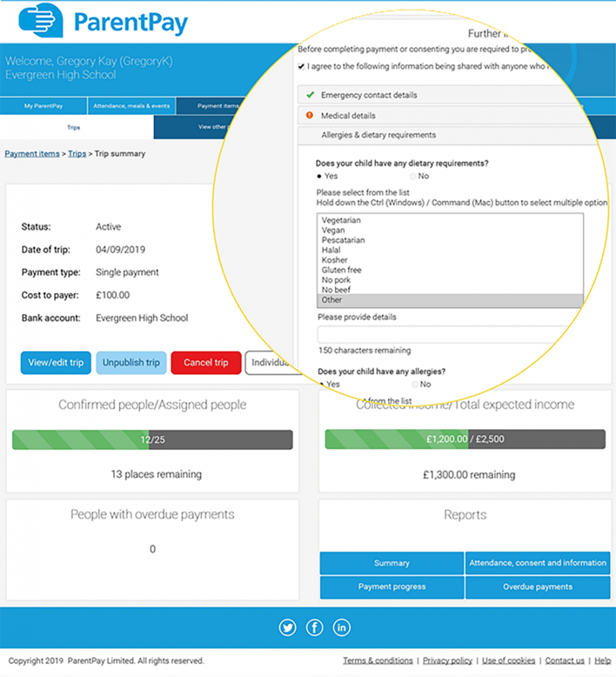The image size is (616, 677).
Task: Click the £1,300.00 remaining text
Action: (x=469, y=475)
